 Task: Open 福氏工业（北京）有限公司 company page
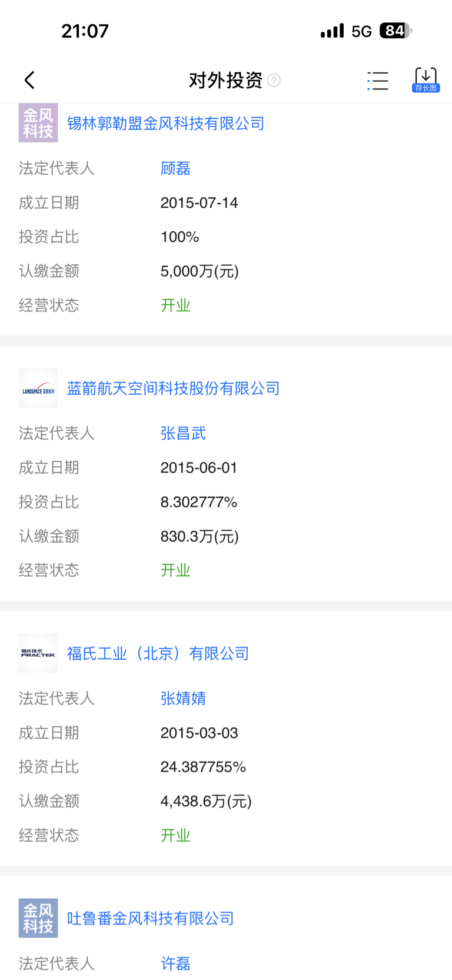(x=158, y=653)
